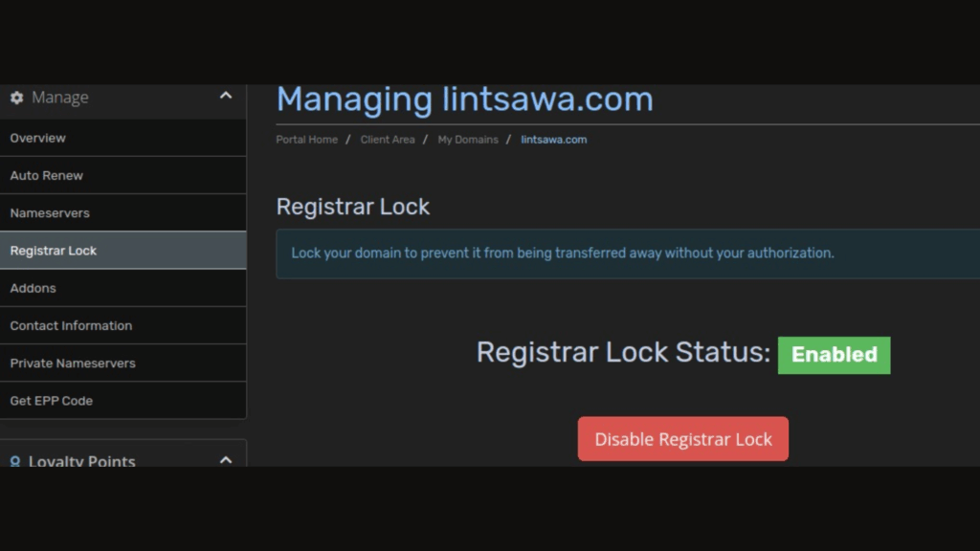
Task: Open the Get EPP Code sidebar item
Action: pyautogui.click(x=123, y=401)
